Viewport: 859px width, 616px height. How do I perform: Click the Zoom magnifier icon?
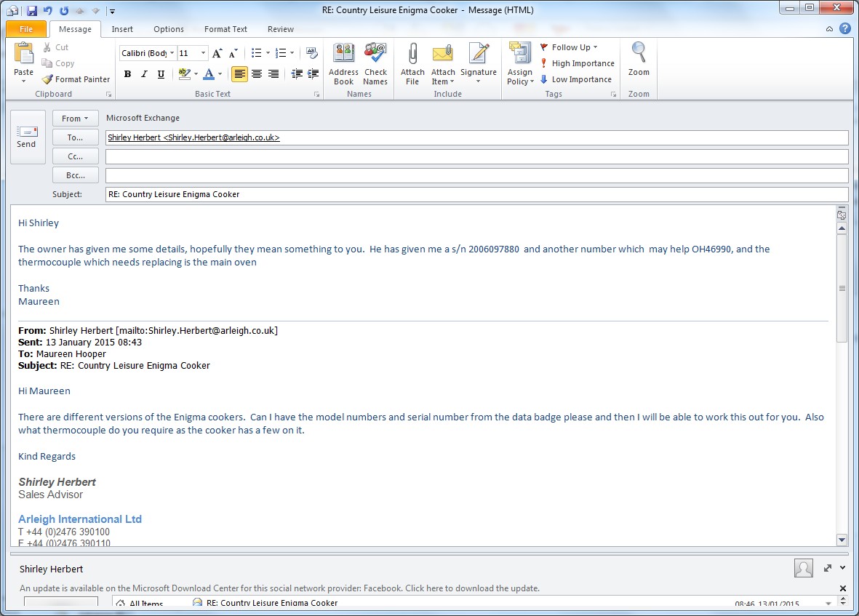(639, 60)
